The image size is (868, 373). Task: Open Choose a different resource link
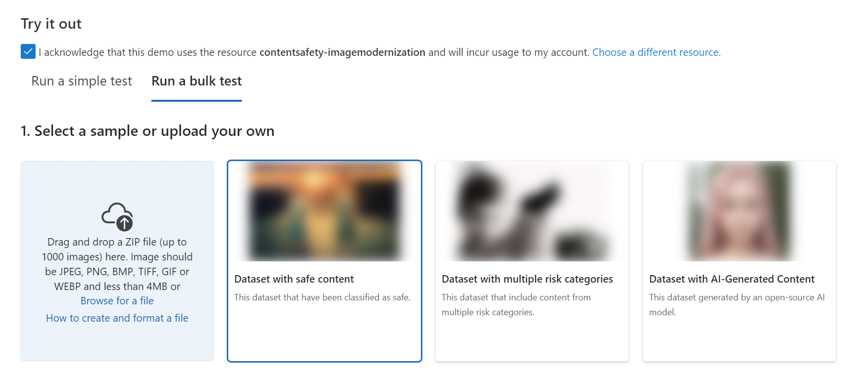coord(656,52)
